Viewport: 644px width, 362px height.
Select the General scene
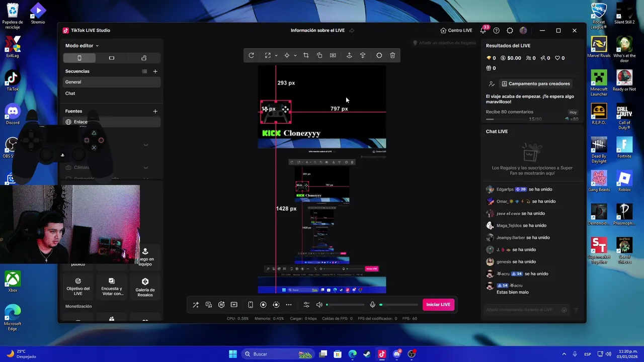112,82
